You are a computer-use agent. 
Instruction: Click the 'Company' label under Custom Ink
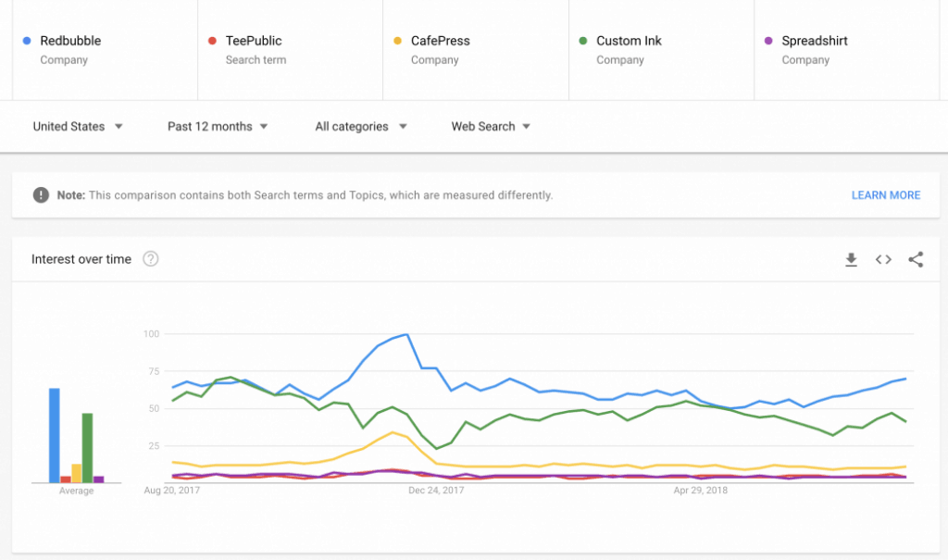point(620,60)
